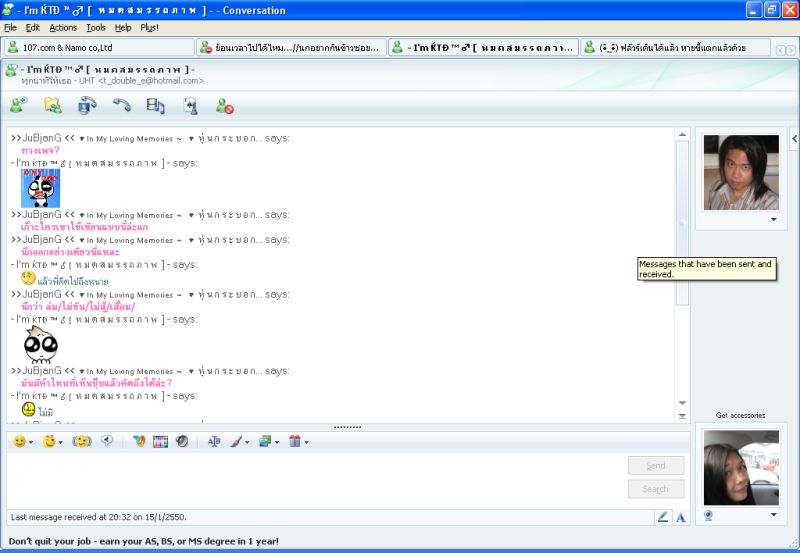800x553 pixels.
Task: Click inside the message input box
Action: tap(316, 480)
